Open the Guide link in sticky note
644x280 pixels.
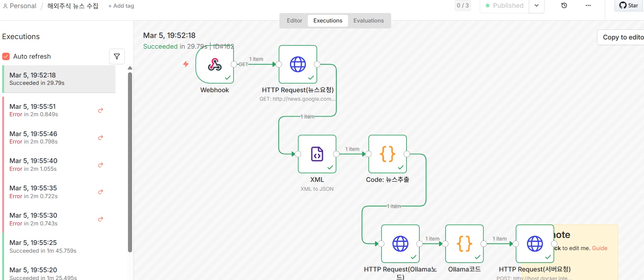tap(600, 248)
